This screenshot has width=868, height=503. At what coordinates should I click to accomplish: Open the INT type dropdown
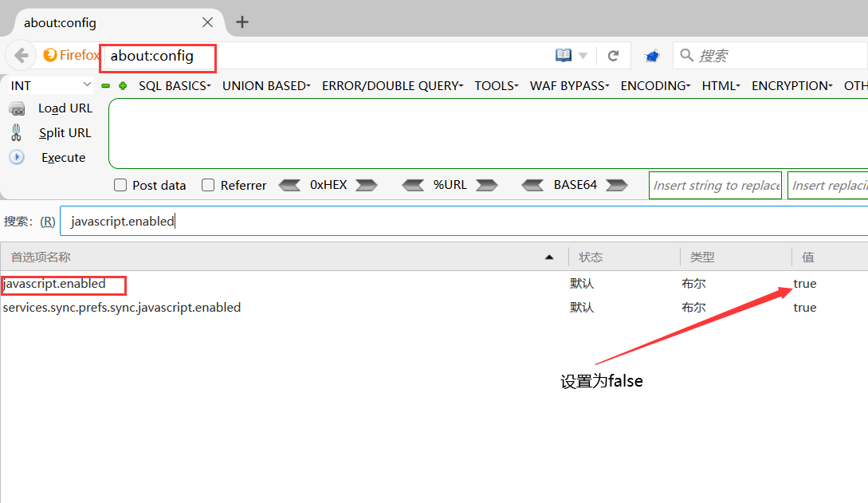tap(50, 85)
